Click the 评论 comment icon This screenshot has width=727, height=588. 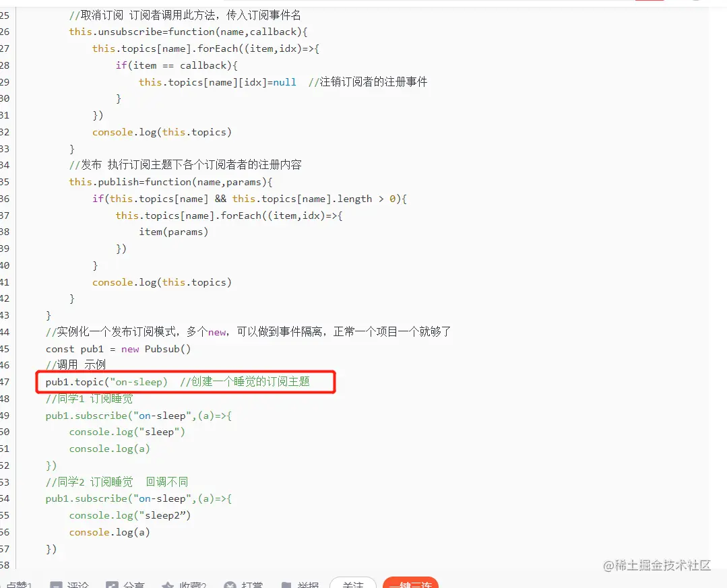point(56,585)
